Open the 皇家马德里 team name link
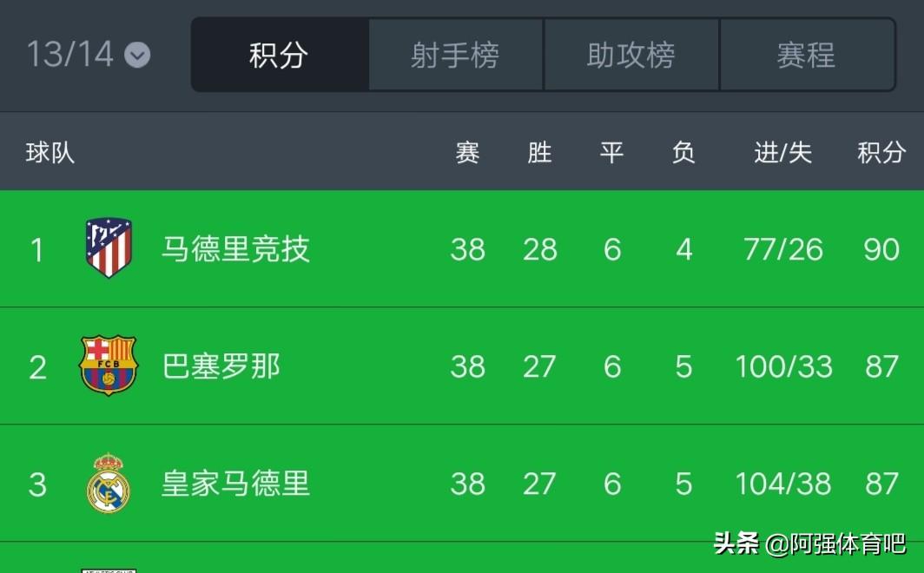This screenshot has height=573, width=924. coord(235,484)
